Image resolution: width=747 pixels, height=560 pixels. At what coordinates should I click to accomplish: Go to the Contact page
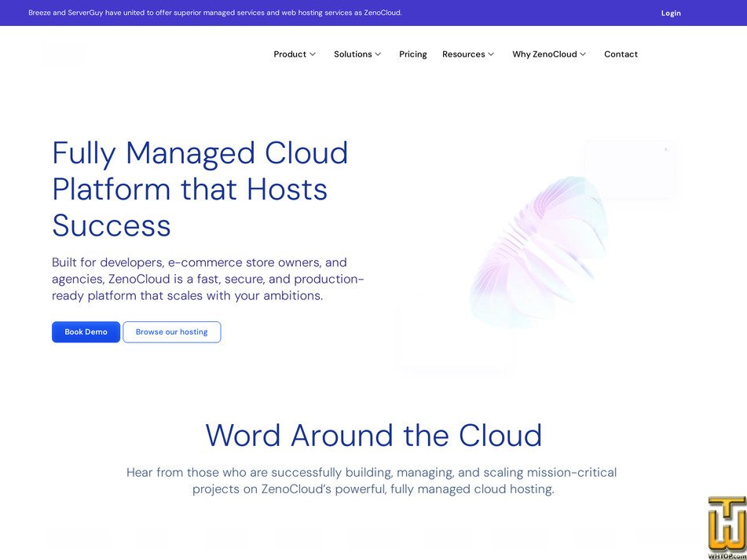621,54
